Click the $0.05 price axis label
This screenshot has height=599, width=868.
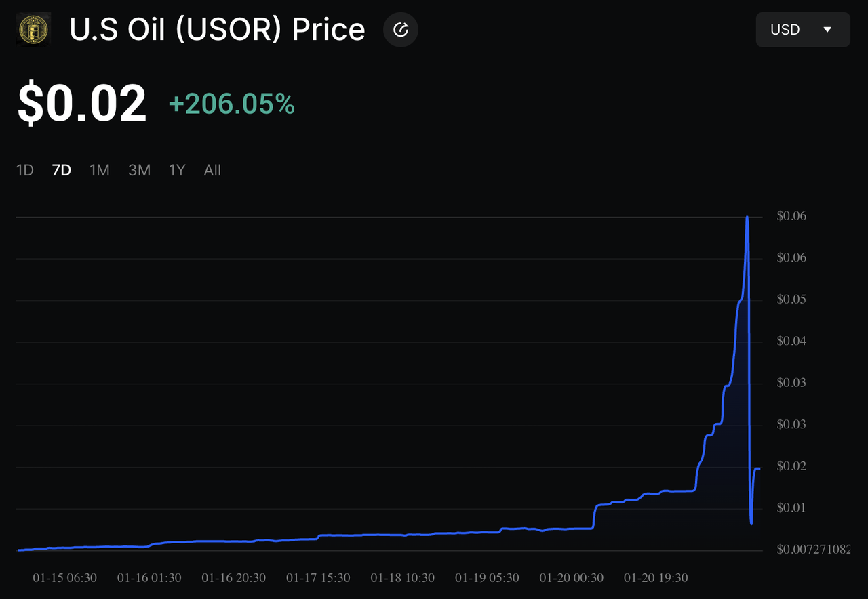(x=791, y=299)
